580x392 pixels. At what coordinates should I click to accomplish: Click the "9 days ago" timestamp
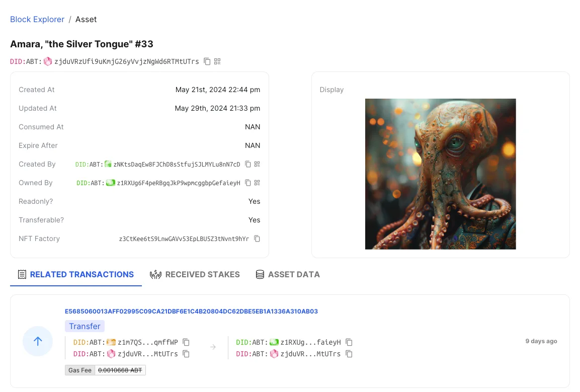click(x=541, y=341)
